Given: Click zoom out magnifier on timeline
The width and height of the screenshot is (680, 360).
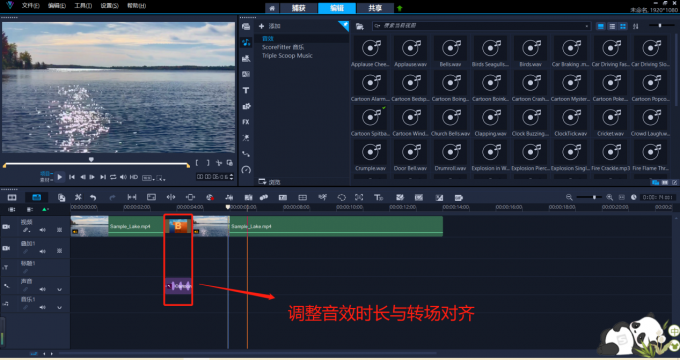Looking at the screenshot, I should [x=569, y=197].
